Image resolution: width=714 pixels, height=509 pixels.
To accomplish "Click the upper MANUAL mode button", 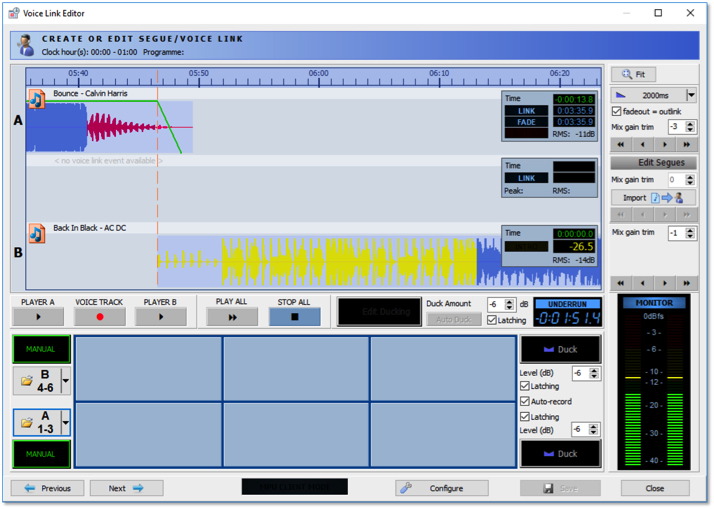I will 41,349.
